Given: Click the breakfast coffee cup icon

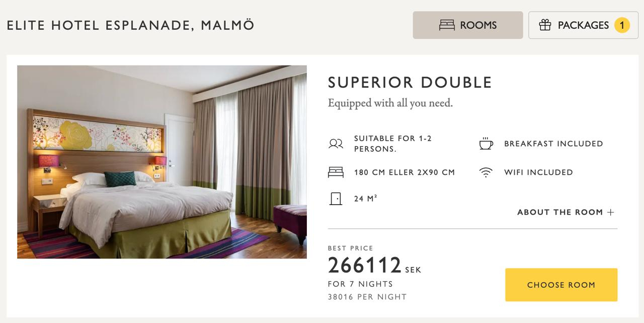Looking at the screenshot, I should (486, 144).
